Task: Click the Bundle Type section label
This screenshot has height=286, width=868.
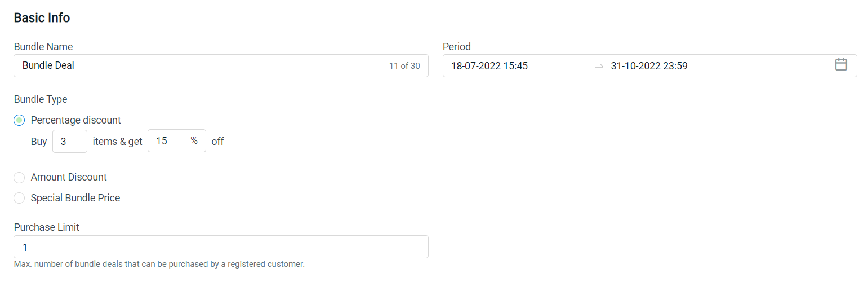Action: 41,99
